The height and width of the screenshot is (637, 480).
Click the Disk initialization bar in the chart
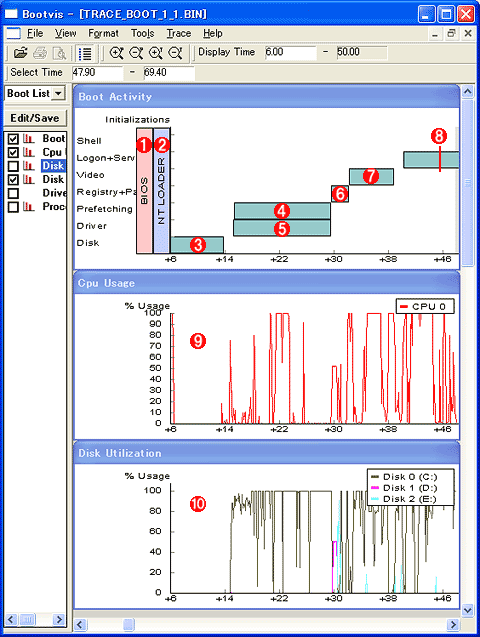[x=197, y=245]
